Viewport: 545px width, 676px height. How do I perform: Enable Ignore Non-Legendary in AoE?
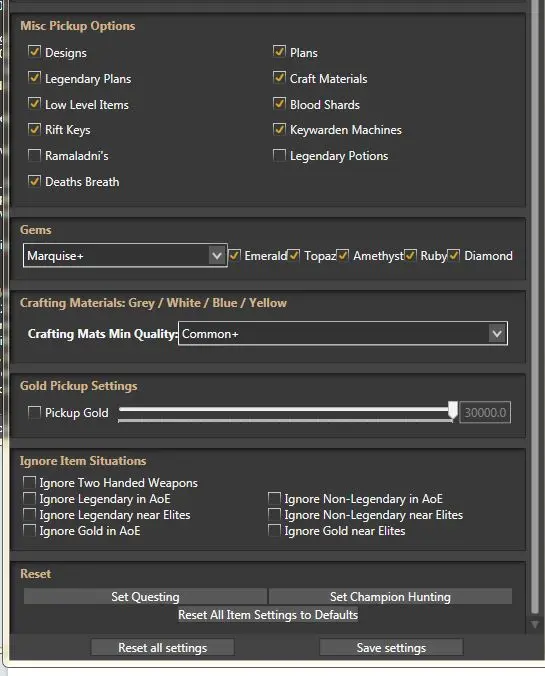coord(274,498)
